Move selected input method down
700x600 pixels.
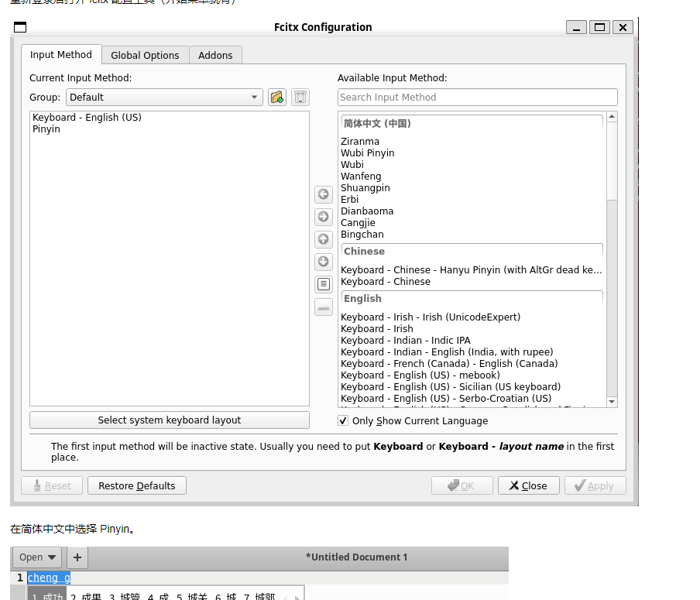[324, 261]
